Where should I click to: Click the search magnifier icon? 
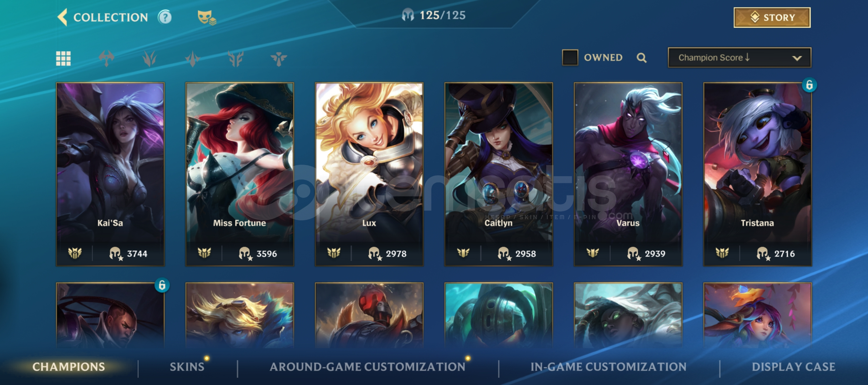click(641, 58)
